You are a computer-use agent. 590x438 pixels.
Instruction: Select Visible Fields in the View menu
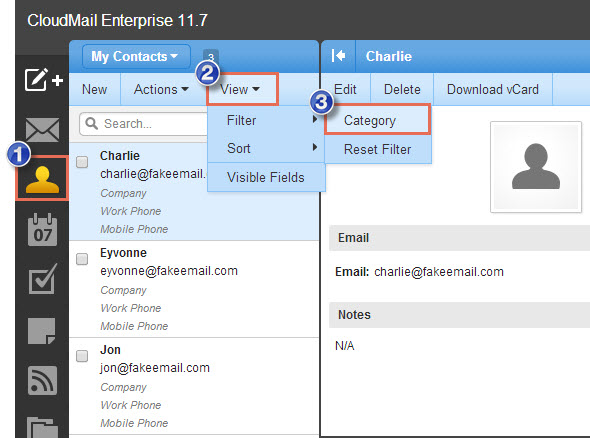[x=266, y=177]
